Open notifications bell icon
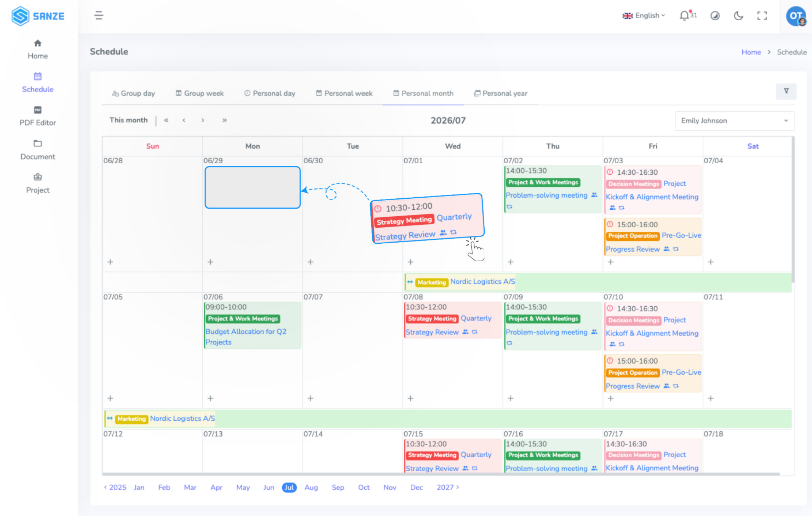812x516 pixels. pyautogui.click(x=684, y=16)
